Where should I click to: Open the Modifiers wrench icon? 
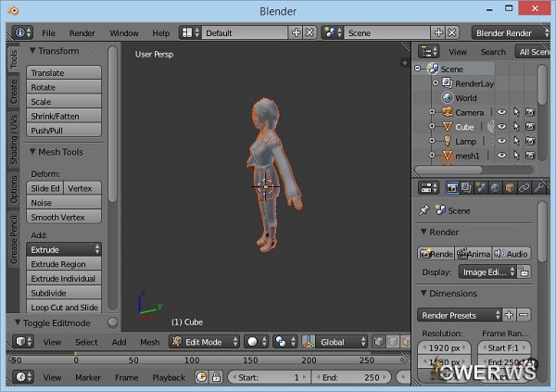(x=539, y=187)
